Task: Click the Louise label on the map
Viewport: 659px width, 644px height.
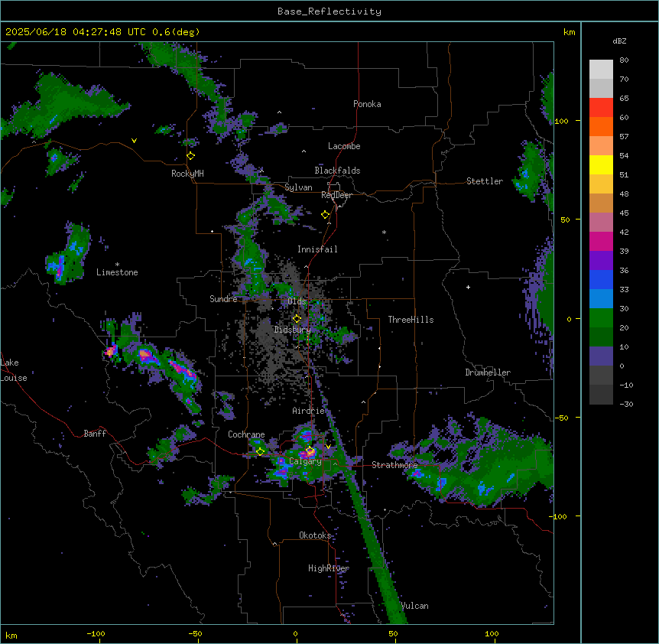Action: coord(14,378)
